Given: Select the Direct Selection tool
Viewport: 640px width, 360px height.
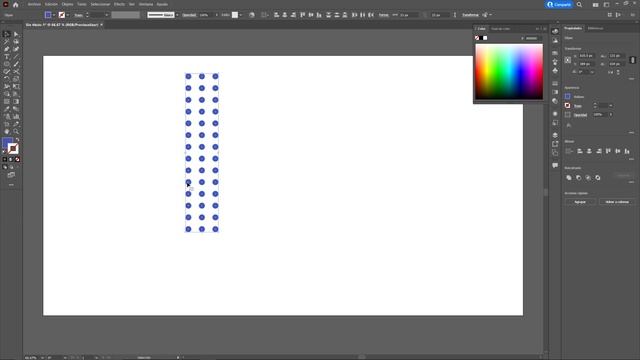Looking at the screenshot, I should (16, 34).
